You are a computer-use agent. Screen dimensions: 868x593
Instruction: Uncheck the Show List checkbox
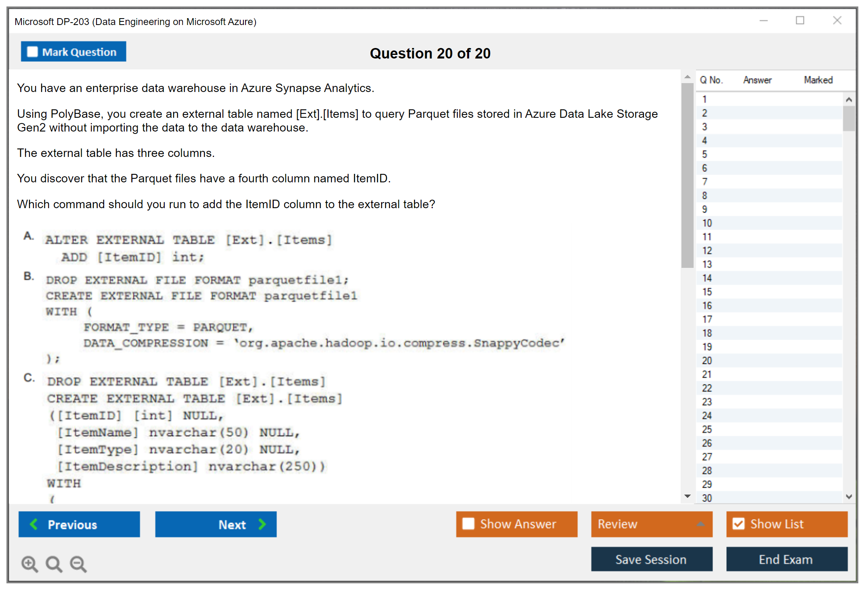pos(738,524)
